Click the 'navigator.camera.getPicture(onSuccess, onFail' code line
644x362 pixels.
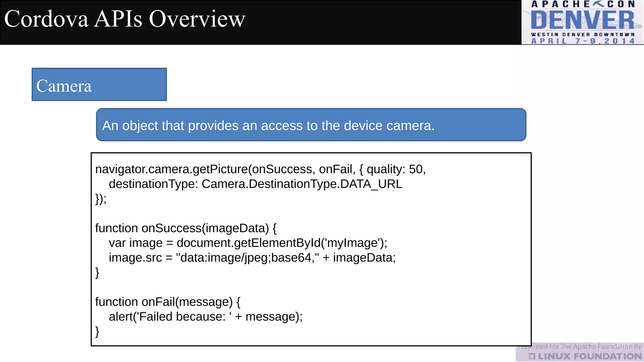click(x=260, y=169)
